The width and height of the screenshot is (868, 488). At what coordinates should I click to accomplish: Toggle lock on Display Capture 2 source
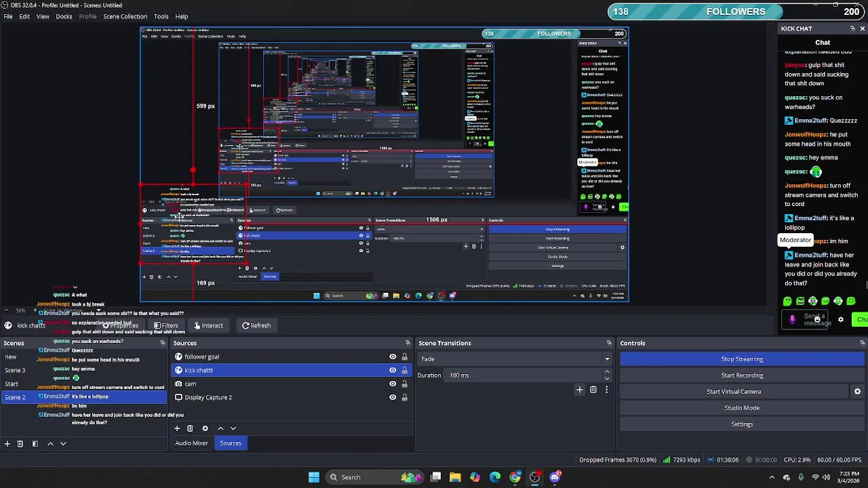click(404, 397)
